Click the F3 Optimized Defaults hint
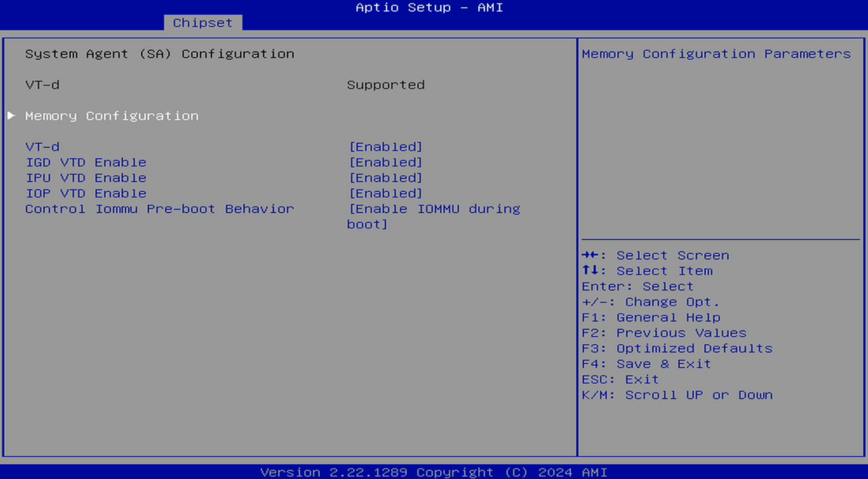The height and width of the screenshot is (479, 868). click(x=677, y=348)
